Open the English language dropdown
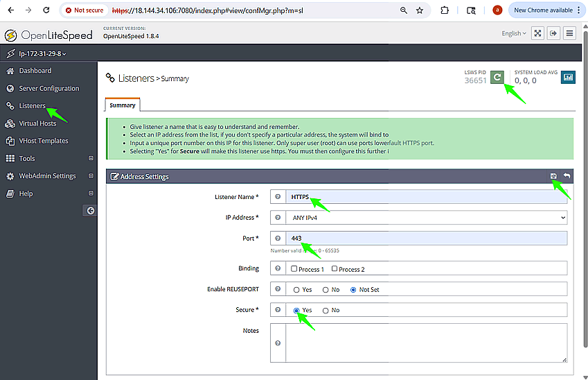The width and height of the screenshot is (588, 380). tap(514, 33)
